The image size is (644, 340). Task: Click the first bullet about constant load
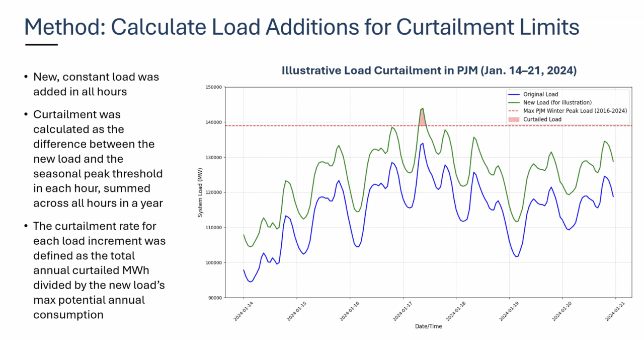tap(96, 84)
